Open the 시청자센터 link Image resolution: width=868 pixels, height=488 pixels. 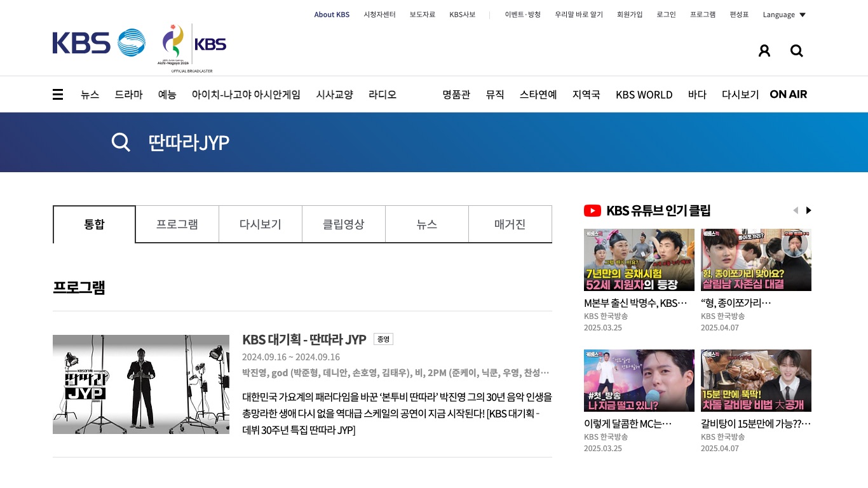click(380, 15)
